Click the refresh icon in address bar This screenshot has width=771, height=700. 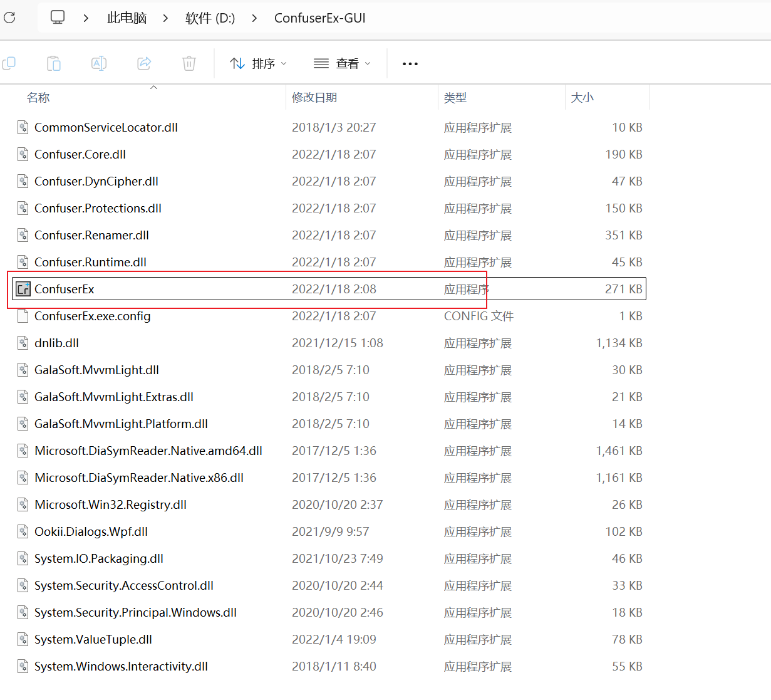point(9,18)
